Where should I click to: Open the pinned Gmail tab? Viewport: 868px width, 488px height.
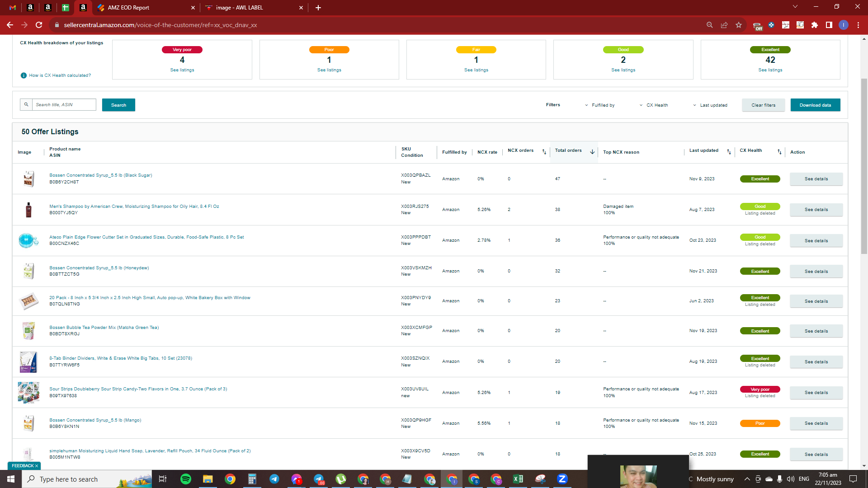coord(13,8)
